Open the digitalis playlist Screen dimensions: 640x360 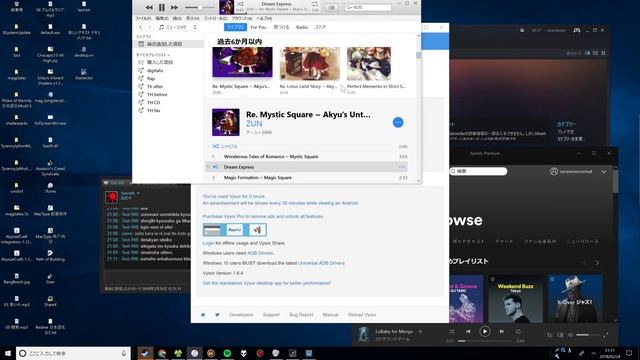coord(155,70)
